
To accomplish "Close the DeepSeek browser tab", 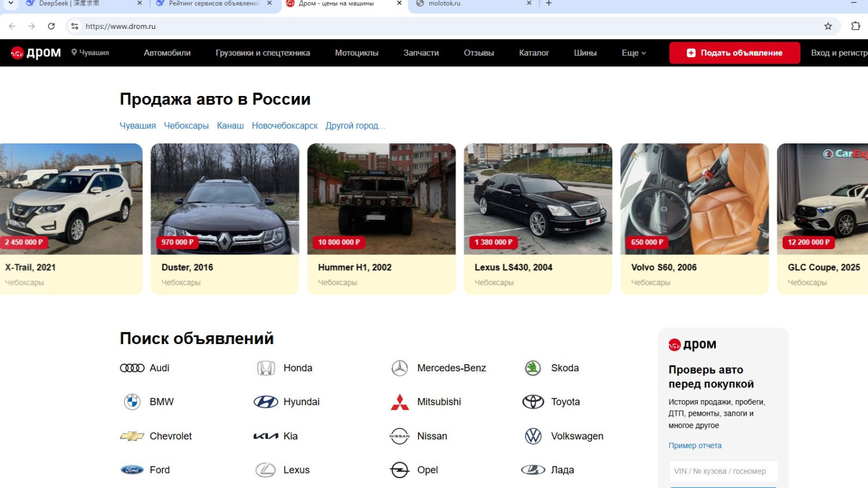I will (x=139, y=3).
